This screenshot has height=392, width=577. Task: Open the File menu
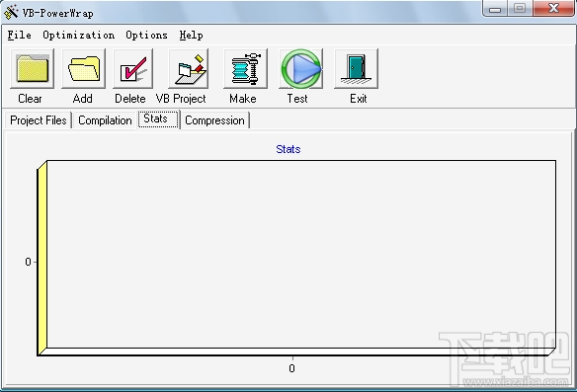tap(19, 35)
